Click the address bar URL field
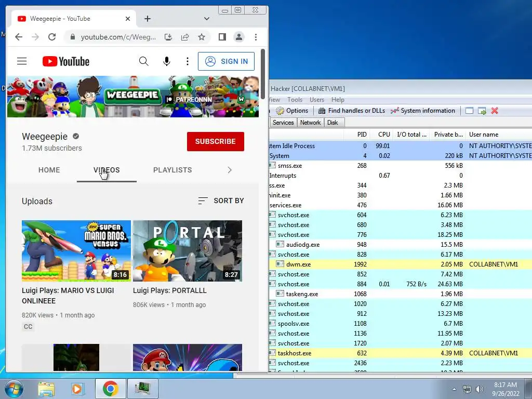The image size is (532, 399). point(118,37)
